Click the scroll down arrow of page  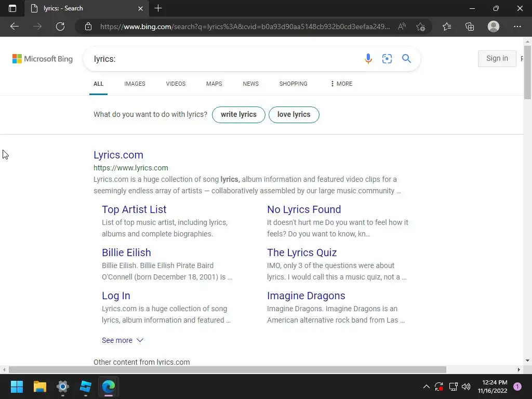click(527, 361)
